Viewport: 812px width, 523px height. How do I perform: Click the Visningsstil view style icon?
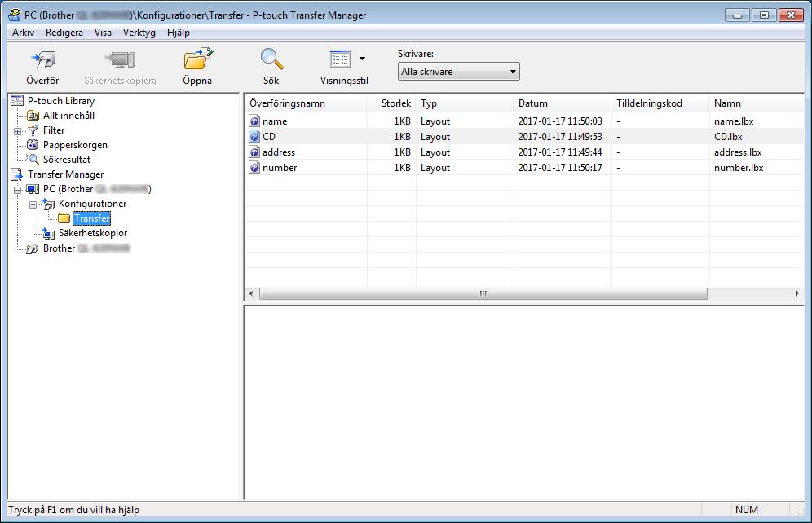point(340,59)
